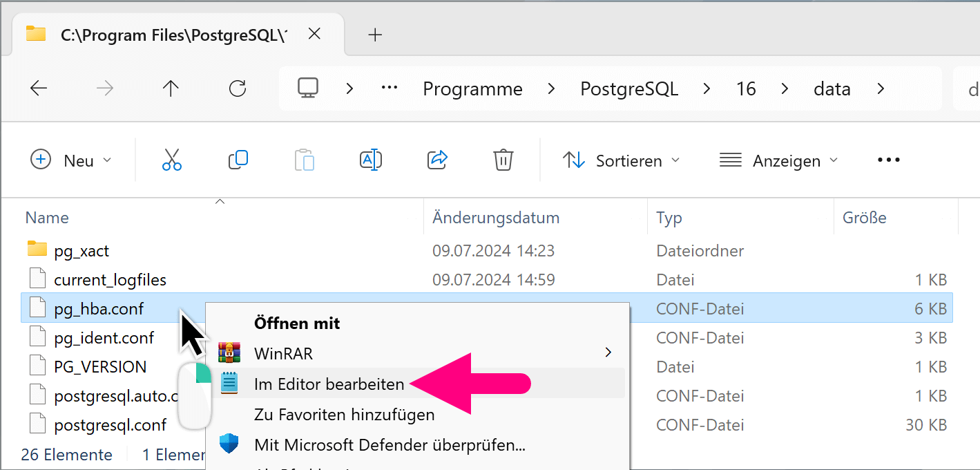Click the PostgreSQL breadcrumb segment
The width and height of the screenshot is (980, 470).
coord(628,89)
